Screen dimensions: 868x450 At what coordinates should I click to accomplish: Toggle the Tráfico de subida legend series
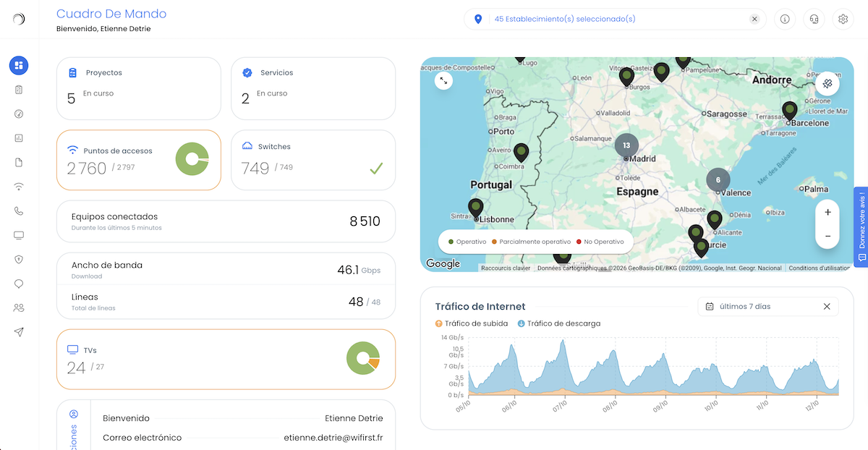click(472, 323)
